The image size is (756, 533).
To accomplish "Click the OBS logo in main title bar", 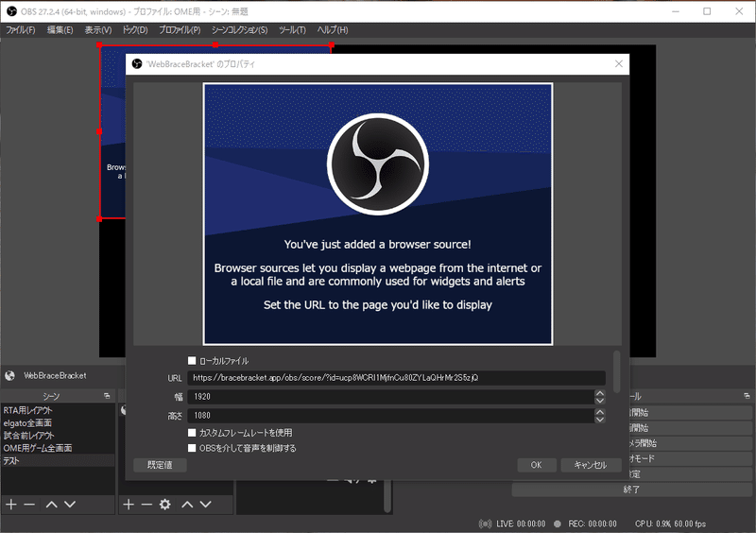I will 12,11.
